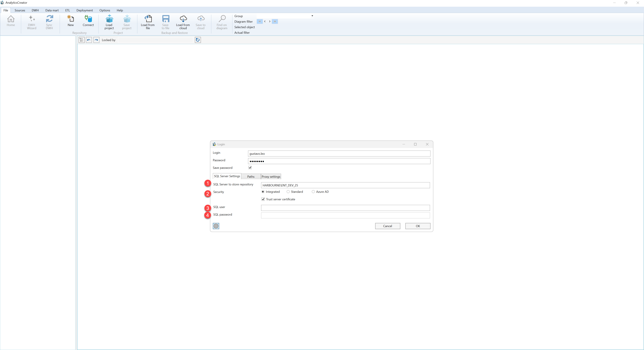Undo the last diagram action
644x350 pixels.
(x=89, y=40)
